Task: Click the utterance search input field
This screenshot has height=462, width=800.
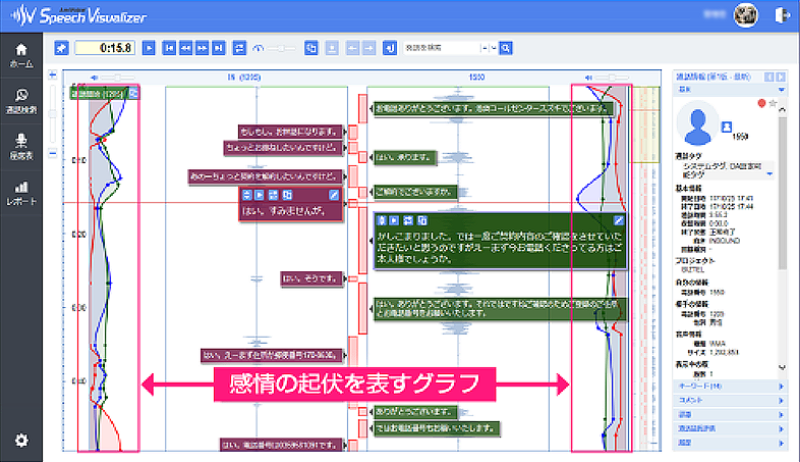Action: coord(442,47)
